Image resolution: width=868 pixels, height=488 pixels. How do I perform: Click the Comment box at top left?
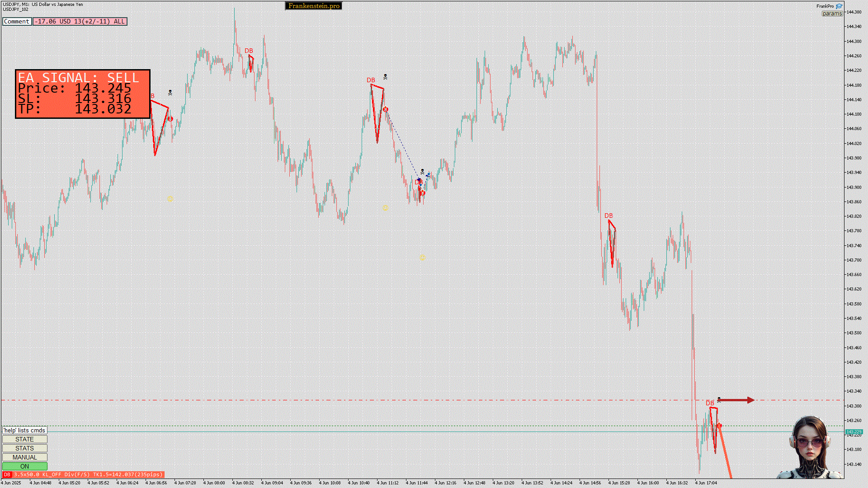pos(17,21)
